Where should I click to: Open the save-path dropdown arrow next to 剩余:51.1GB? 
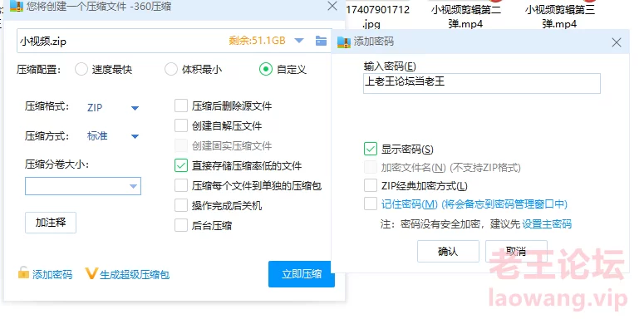click(x=299, y=41)
